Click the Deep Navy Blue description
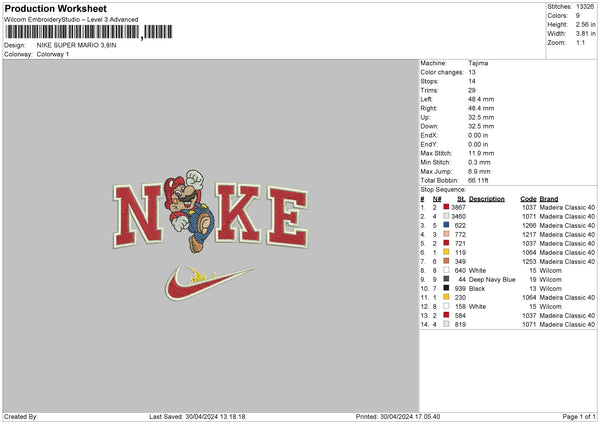Screen dimensions: 600x424 coord(492,280)
